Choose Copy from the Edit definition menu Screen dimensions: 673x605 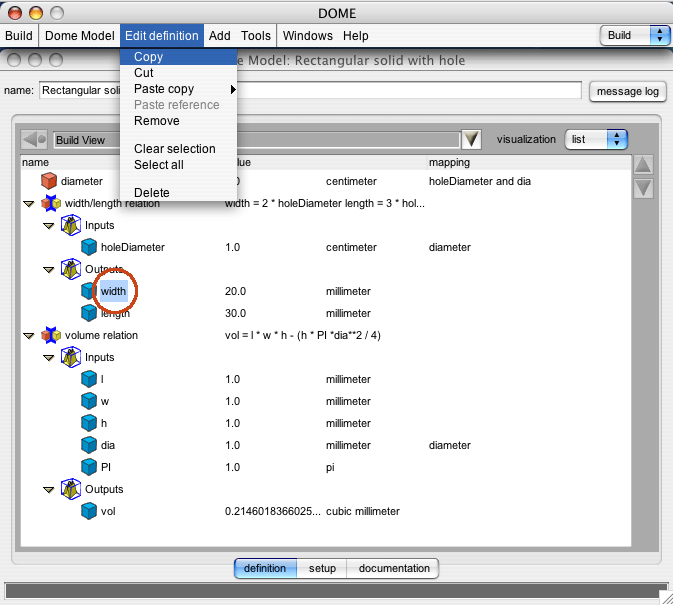pyautogui.click(x=179, y=57)
